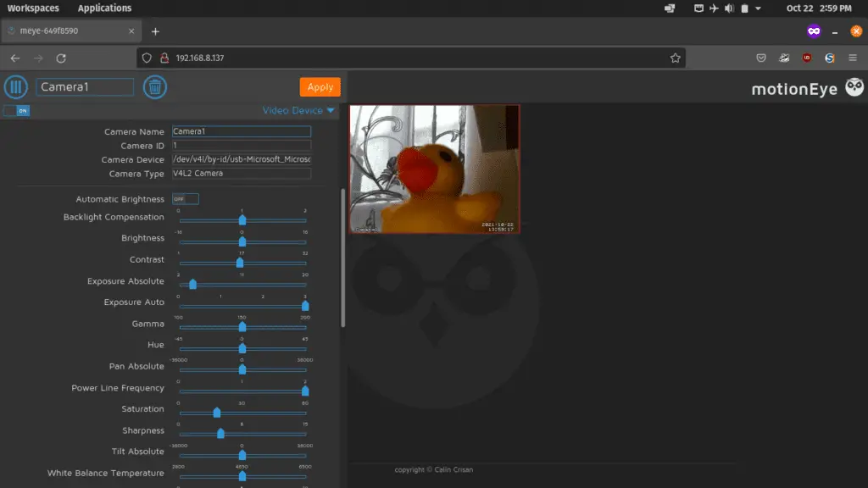This screenshot has height=488, width=868.
Task: Click the shield tracking protection icon
Action: [x=147, y=58]
